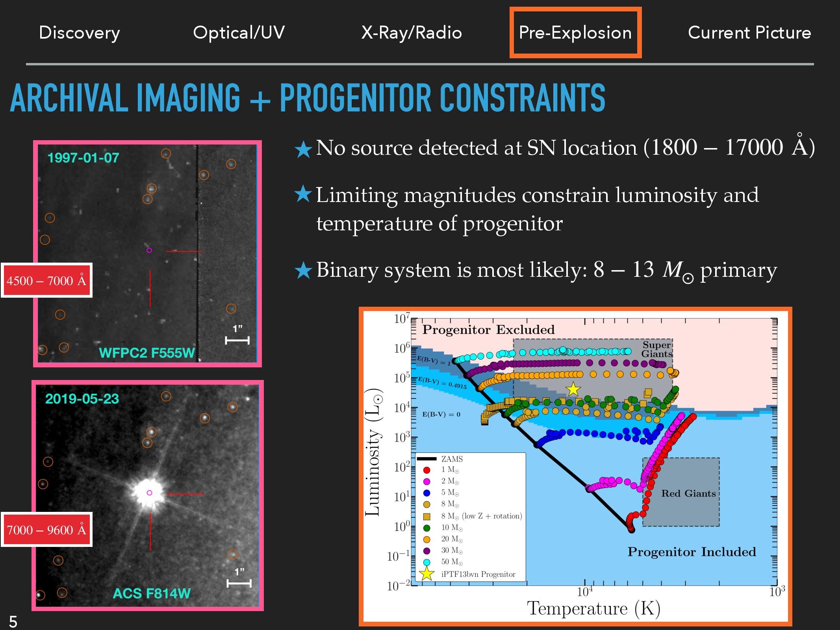Click the 1997-01-07 WFPC2 archival image
The width and height of the screenshot is (840, 630).
tap(148, 254)
